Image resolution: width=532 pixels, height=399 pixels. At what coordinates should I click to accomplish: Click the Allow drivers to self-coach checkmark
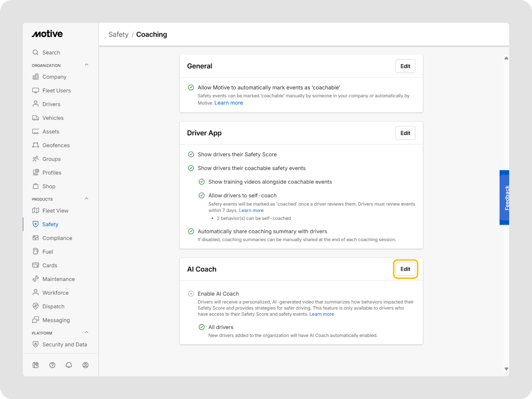pos(201,196)
